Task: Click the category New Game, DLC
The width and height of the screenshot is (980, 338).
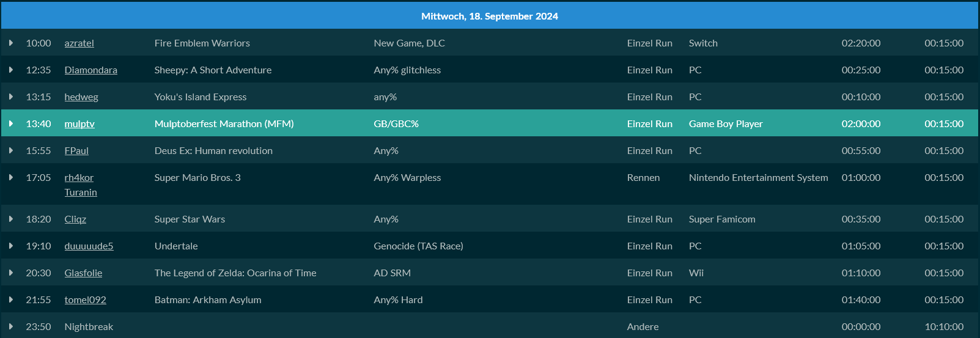Action: tap(410, 43)
